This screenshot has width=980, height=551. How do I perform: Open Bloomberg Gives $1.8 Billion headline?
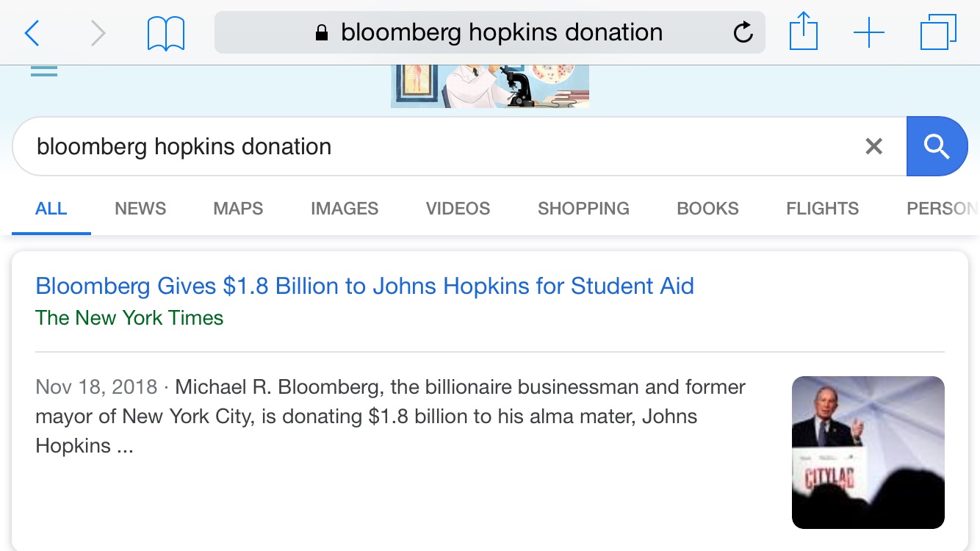point(364,286)
